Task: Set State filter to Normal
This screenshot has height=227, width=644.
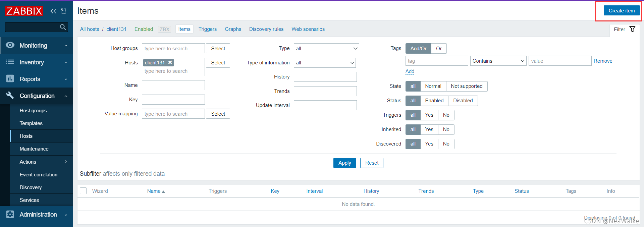Action: [433, 86]
